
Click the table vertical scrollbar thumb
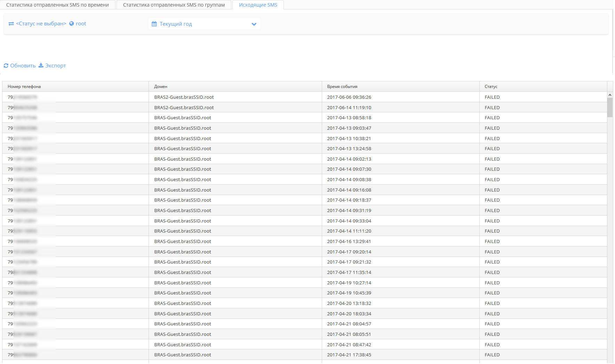coord(610,107)
